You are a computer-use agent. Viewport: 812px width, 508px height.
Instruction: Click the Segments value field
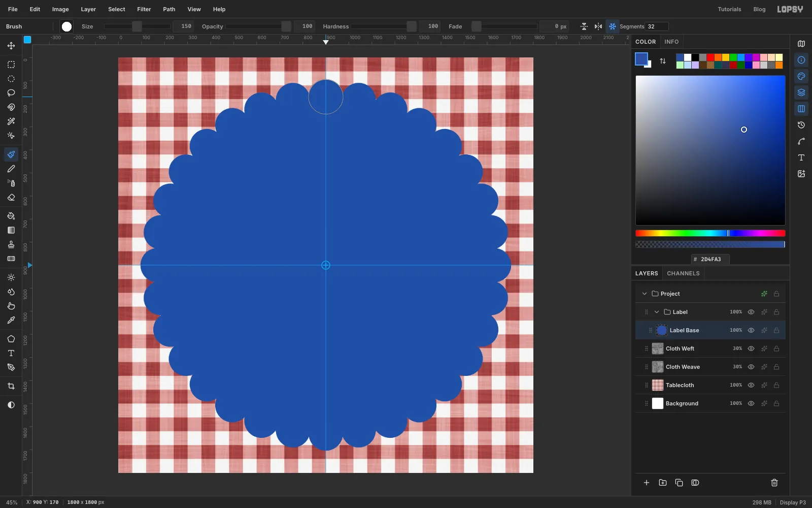(657, 26)
